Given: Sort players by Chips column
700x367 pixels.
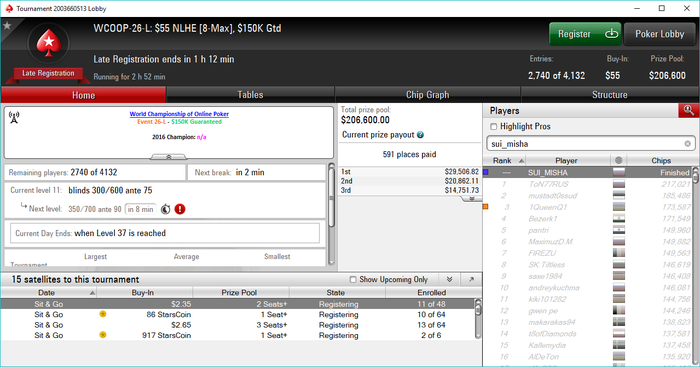Looking at the screenshot, I should click(x=661, y=160).
